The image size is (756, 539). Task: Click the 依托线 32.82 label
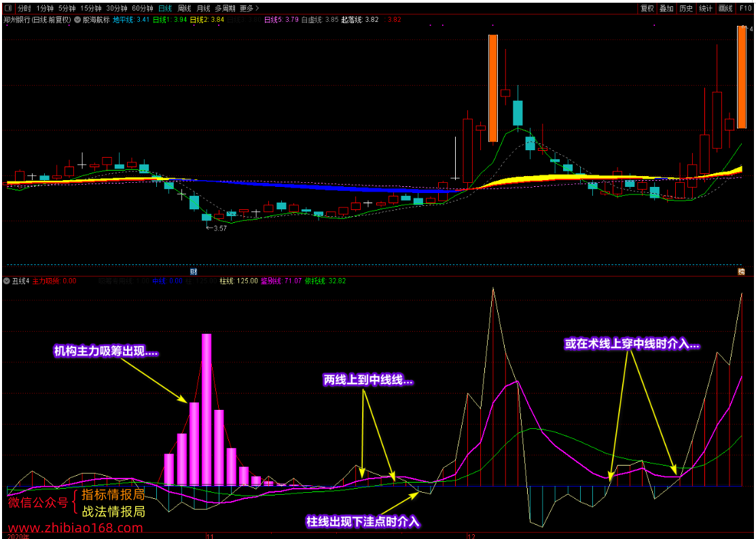click(x=325, y=281)
